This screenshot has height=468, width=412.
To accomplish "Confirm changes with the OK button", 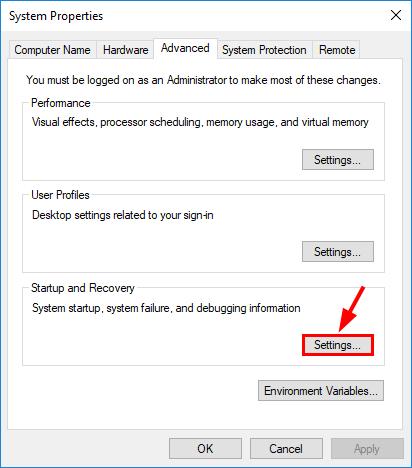I will point(205,449).
